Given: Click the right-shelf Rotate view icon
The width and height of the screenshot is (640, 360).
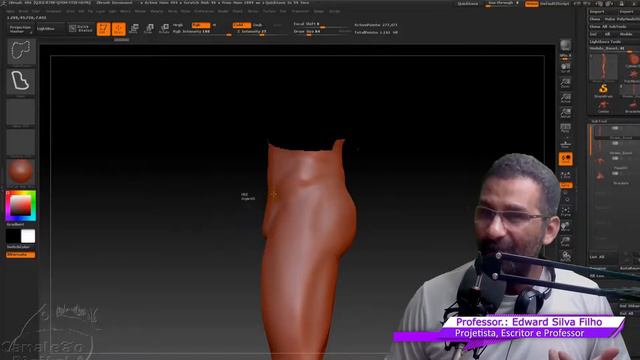Looking at the screenshot, I should point(565,256).
